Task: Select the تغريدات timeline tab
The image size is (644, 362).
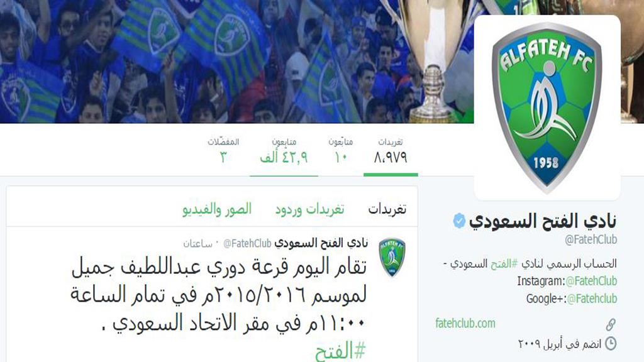Action: coord(387,209)
